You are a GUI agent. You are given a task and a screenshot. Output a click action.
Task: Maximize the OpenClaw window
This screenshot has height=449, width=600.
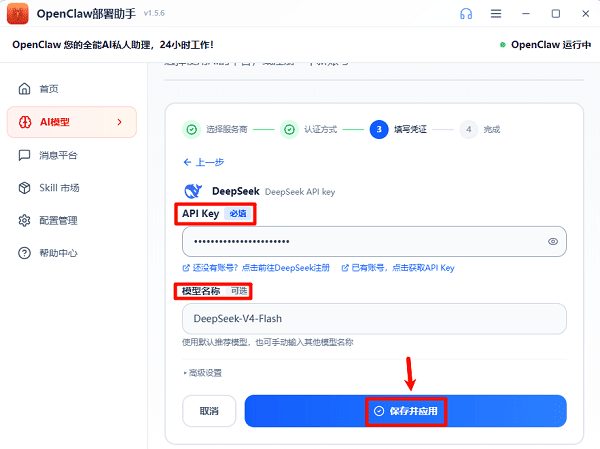556,14
